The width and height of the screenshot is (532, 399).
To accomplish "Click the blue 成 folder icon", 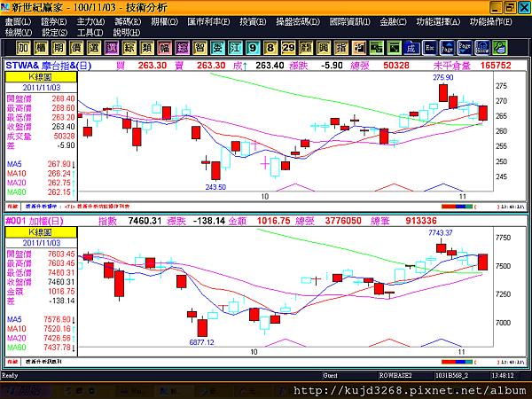I will 411,48.
